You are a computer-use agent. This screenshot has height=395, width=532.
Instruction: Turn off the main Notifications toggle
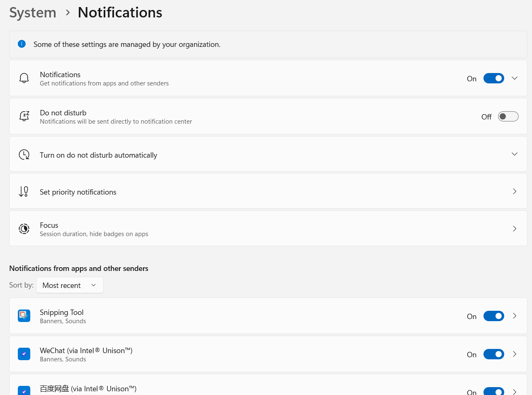[493, 78]
